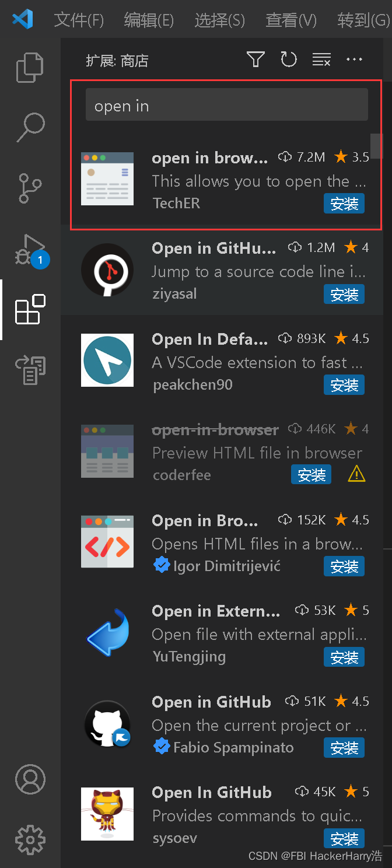The width and height of the screenshot is (392, 868).
Task: Click 'Opens HTML files in a brow...' description
Action: click(257, 544)
